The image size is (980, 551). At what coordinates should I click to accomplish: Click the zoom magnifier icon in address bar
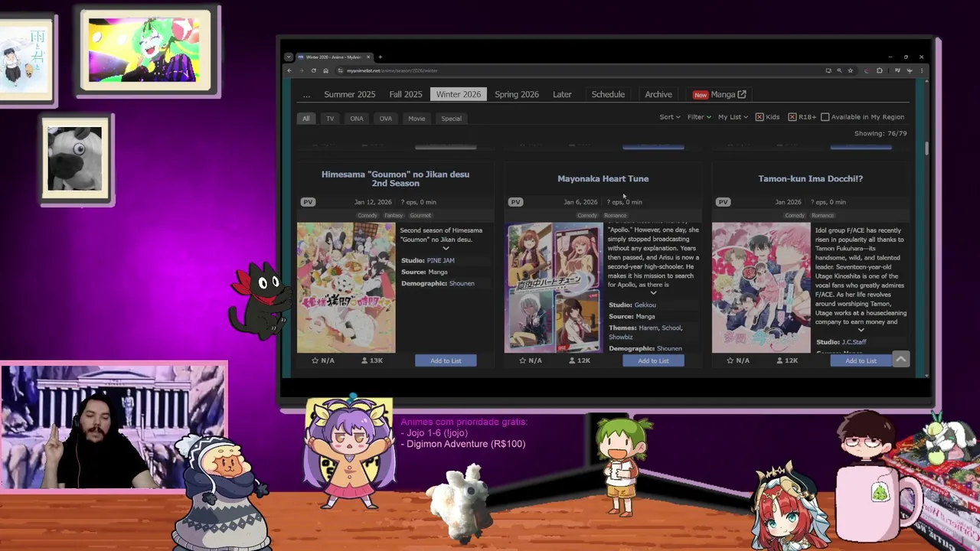pyautogui.click(x=839, y=70)
